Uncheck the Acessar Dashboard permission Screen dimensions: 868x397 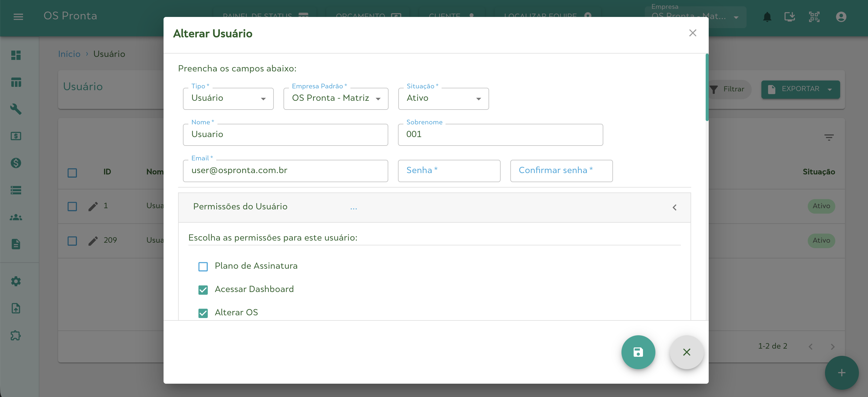coord(203,290)
